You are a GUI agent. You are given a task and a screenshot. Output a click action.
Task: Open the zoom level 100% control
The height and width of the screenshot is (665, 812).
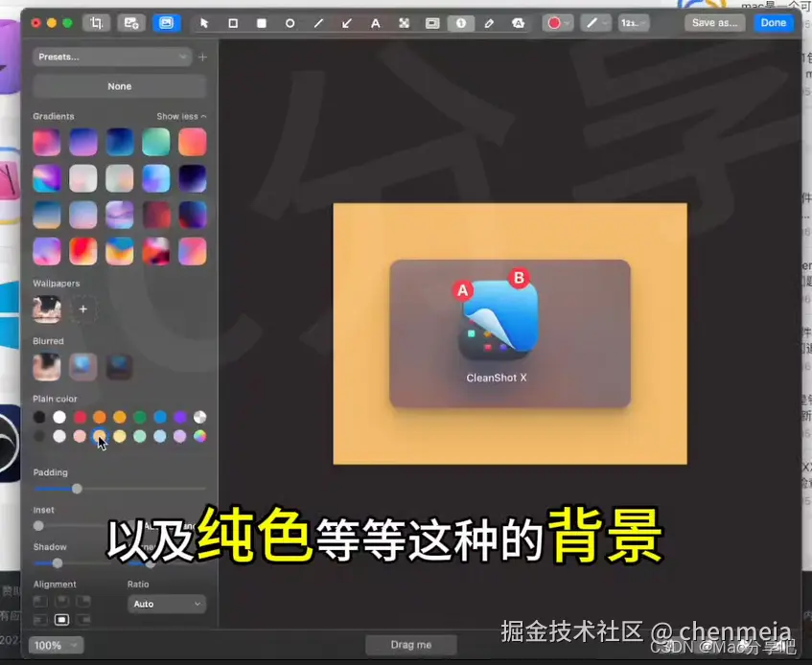point(56,644)
